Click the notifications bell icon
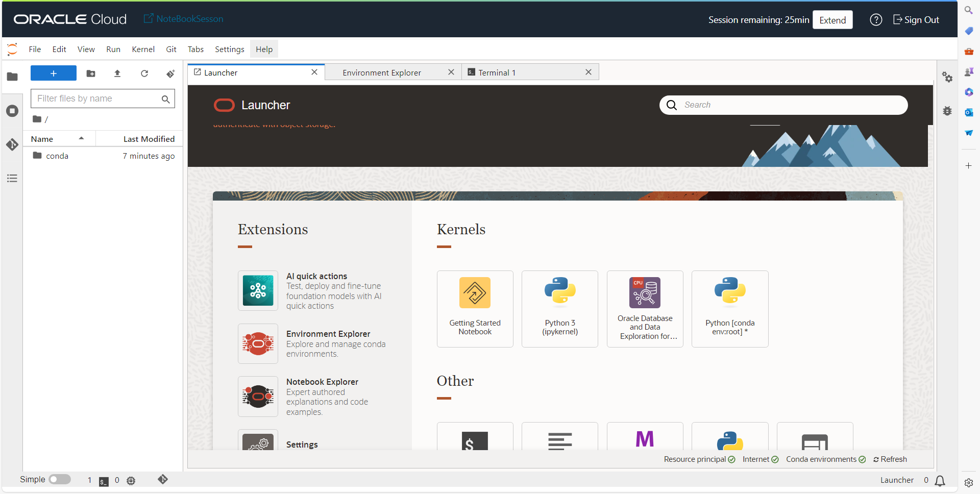 [940, 480]
